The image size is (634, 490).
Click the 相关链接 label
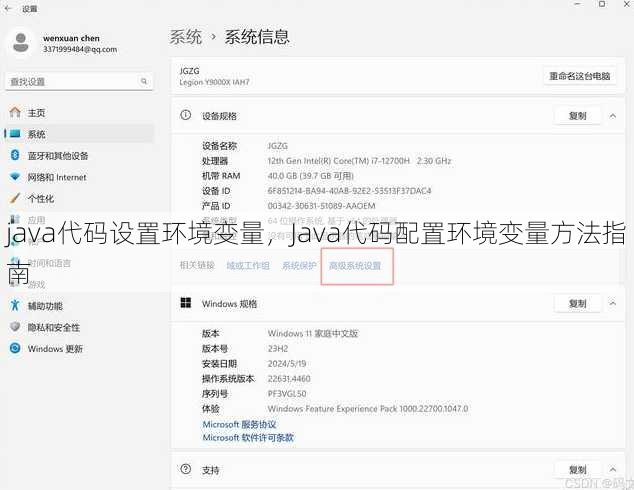tap(197, 266)
